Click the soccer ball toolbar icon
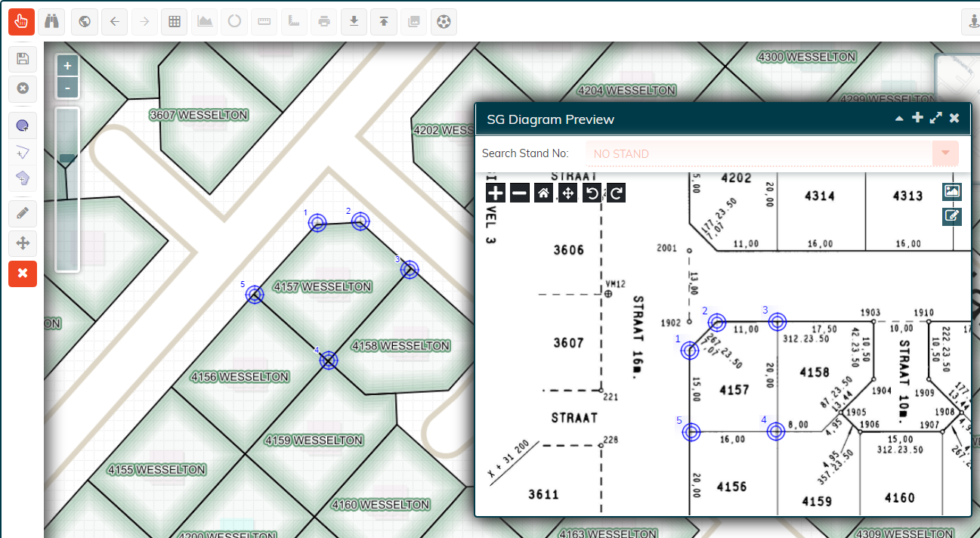Viewport: 980px width, 538px height. [x=444, y=22]
